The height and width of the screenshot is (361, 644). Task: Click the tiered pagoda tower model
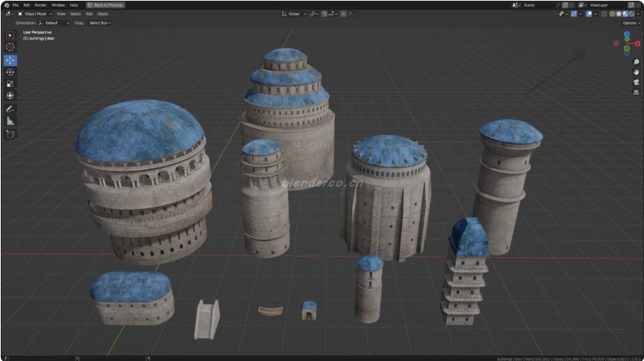coord(465,271)
